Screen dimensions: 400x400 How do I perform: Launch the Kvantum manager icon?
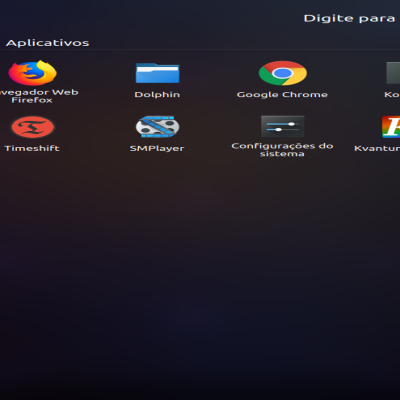point(391,127)
